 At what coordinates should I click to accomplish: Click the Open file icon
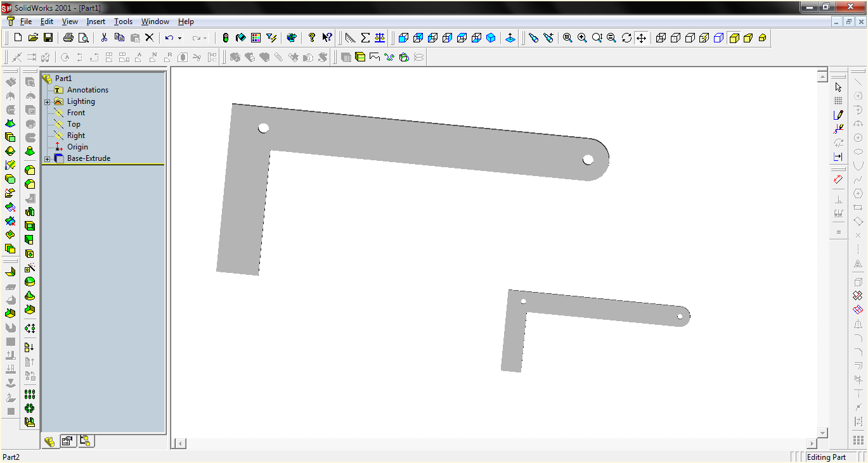[34, 38]
